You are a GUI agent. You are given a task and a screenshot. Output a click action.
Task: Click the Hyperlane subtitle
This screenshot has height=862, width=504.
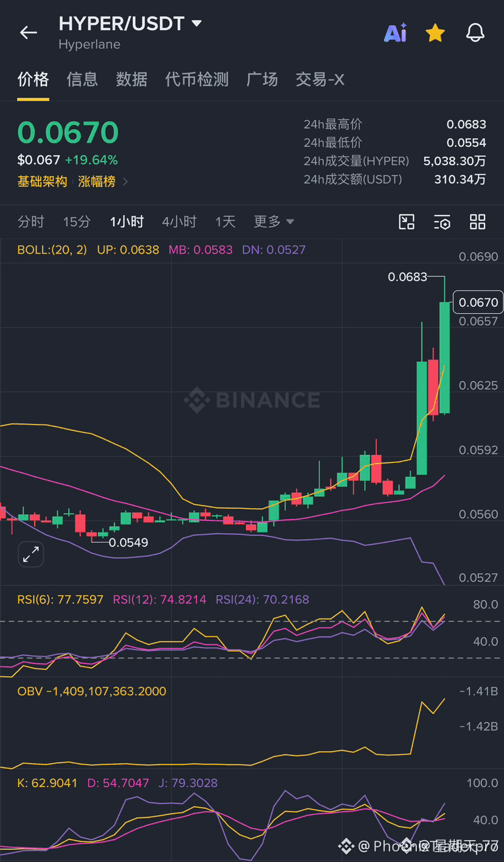89,44
